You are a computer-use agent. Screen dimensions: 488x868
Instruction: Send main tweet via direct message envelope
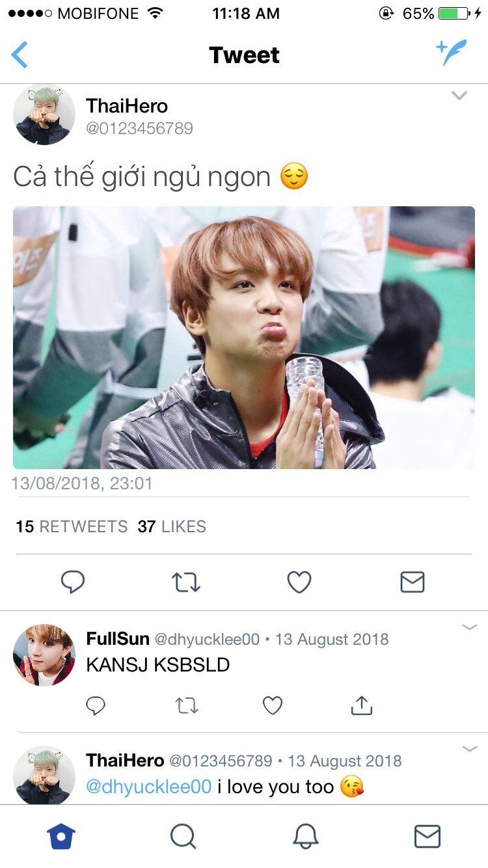click(x=413, y=582)
